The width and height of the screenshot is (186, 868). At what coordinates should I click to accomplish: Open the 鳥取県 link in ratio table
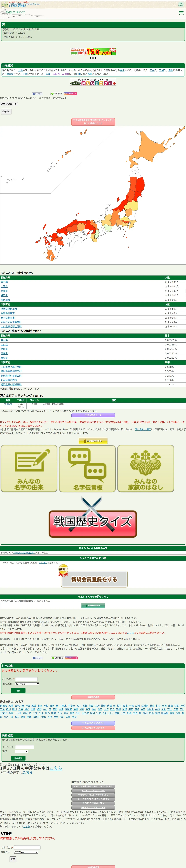pyautogui.click(x=4, y=349)
